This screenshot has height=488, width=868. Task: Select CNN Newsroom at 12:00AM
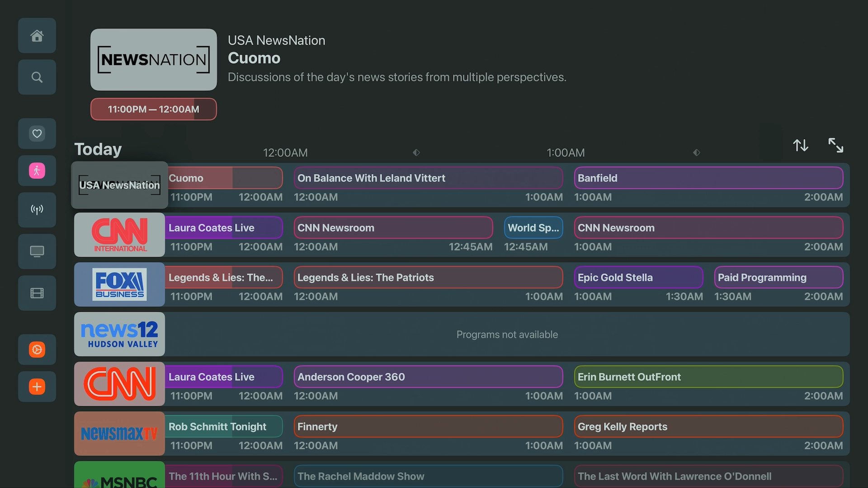(393, 228)
